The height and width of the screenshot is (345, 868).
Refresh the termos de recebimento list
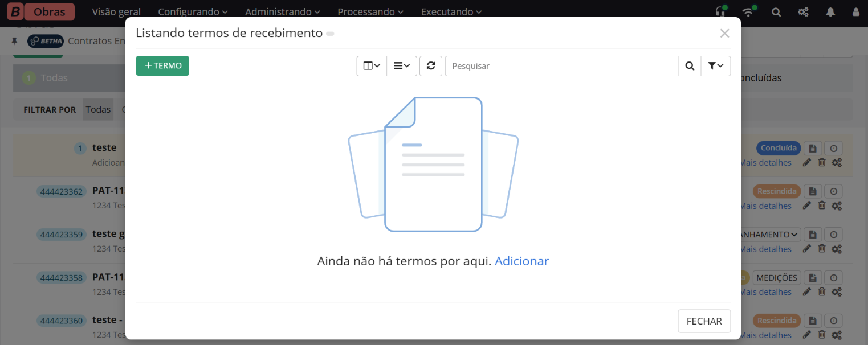[431, 66]
